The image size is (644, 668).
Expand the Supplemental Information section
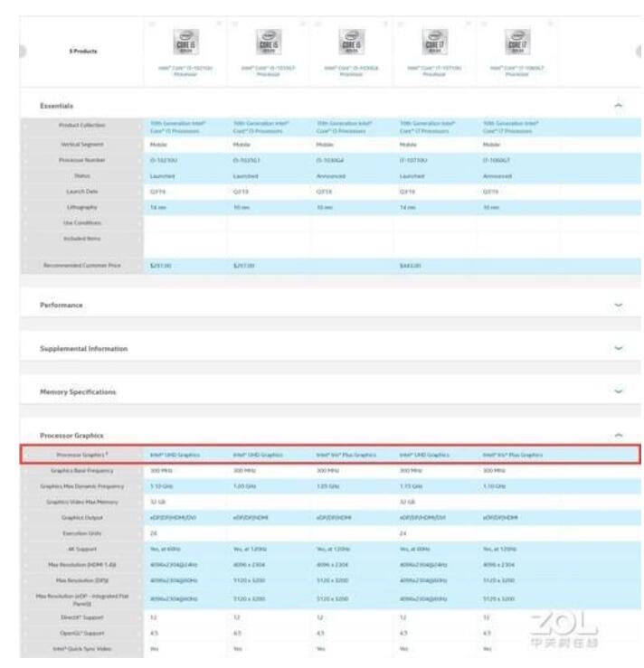pyautogui.click(x=619, y=348)
